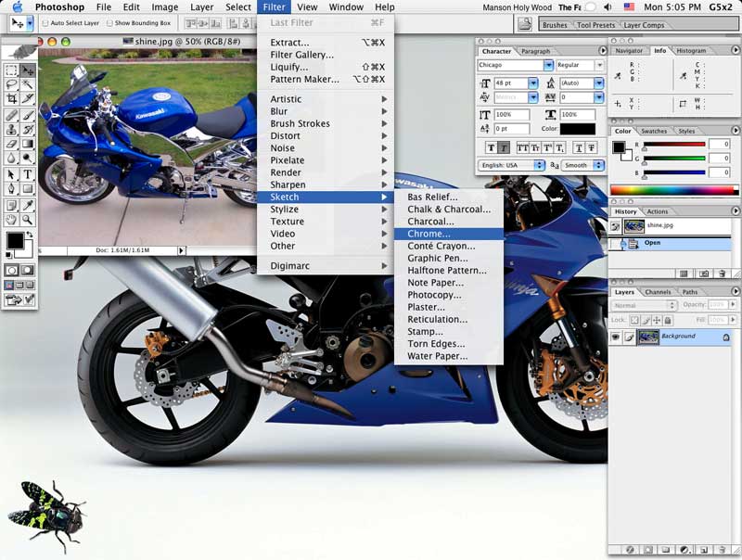Select the Hand tool

(x=11, y=220)
